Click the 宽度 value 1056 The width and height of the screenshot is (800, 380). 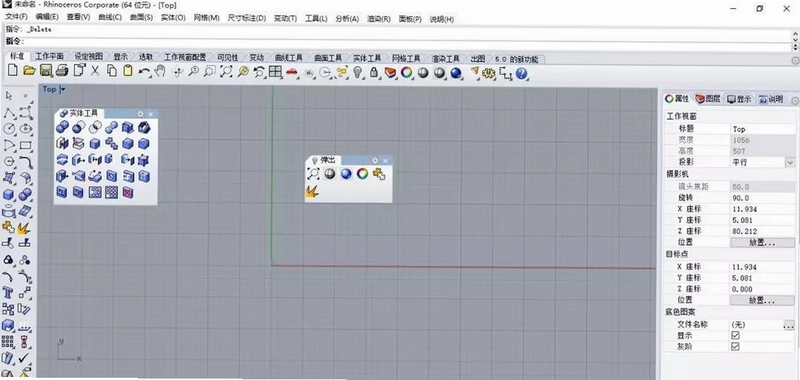pos(762,140)
